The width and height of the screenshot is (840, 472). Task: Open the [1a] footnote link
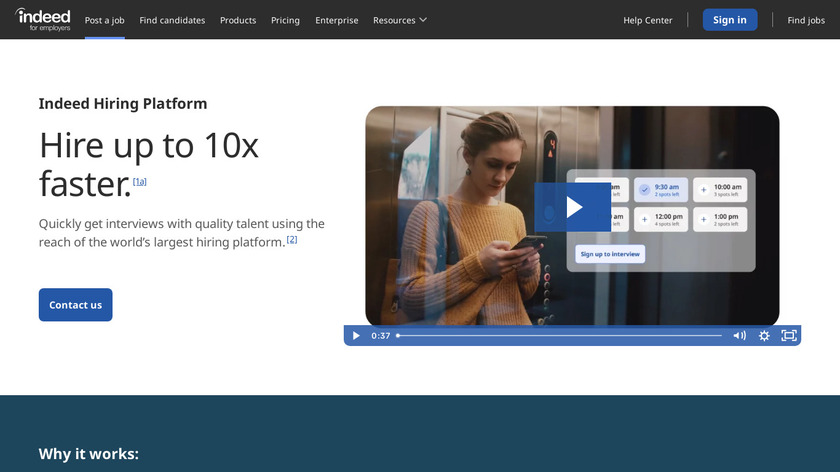[x=139, y=182]
